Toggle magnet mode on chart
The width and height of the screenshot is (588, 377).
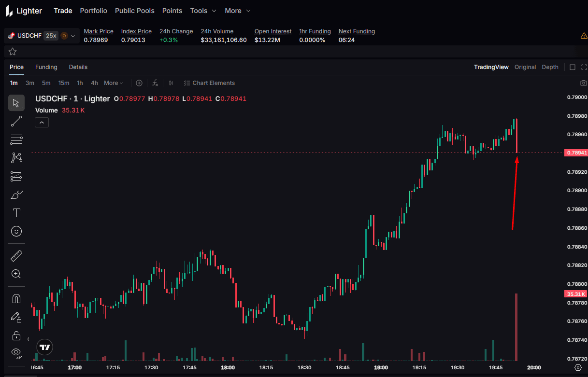[x=16, y=299]
